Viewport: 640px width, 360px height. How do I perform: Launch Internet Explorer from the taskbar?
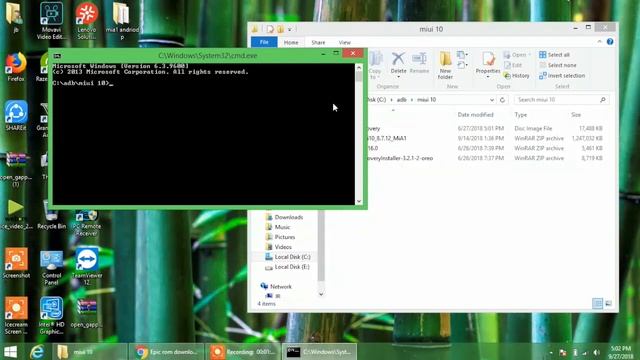tap(37, 352)
